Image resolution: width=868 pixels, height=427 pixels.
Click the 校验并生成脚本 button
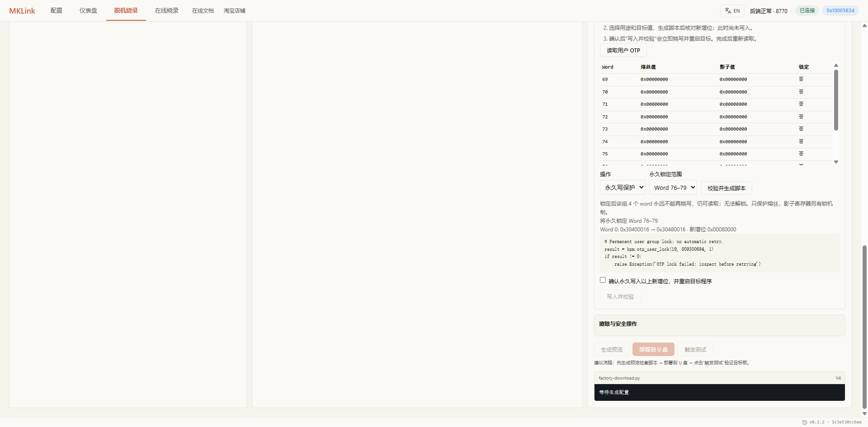(726, 188)
